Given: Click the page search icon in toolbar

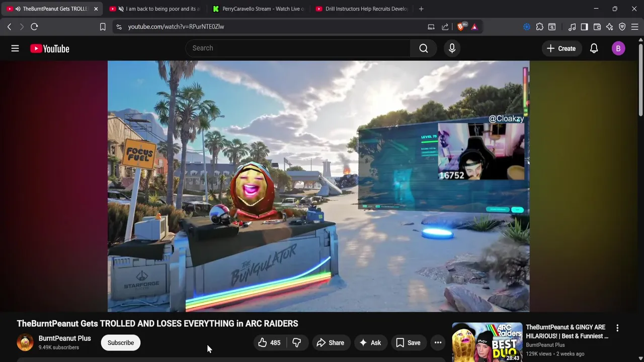Looking at the screenshot, I should coord(552,27).
